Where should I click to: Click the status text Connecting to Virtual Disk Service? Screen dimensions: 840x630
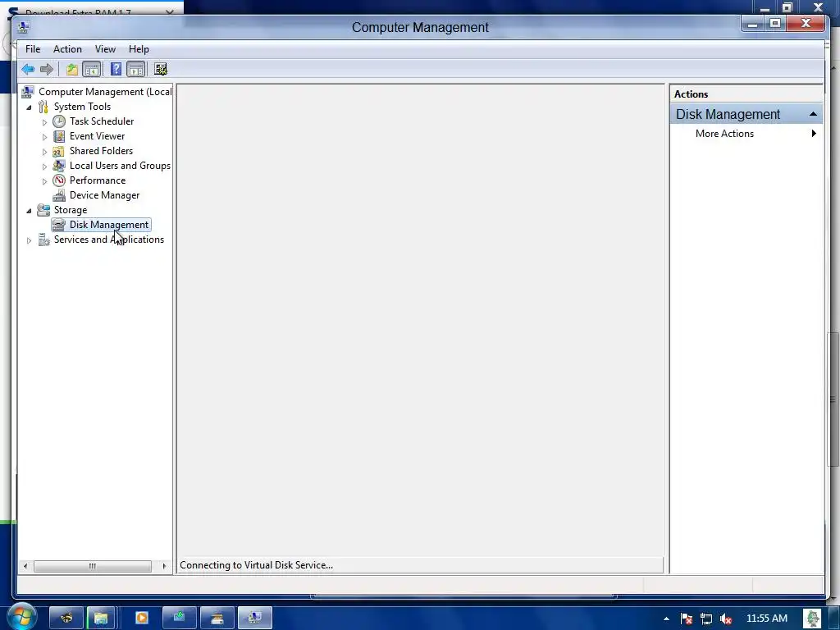click(x=256, y=565)
